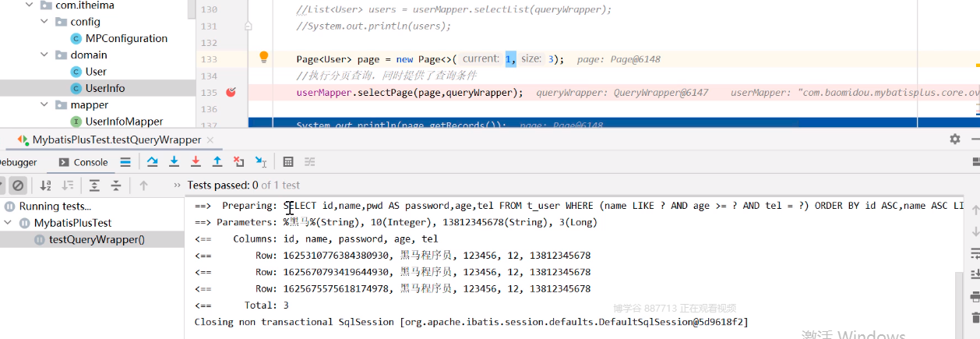Open the User class file
Image resolution: width=980 pixels, height=339 pixels.
[x=88, y=72]
